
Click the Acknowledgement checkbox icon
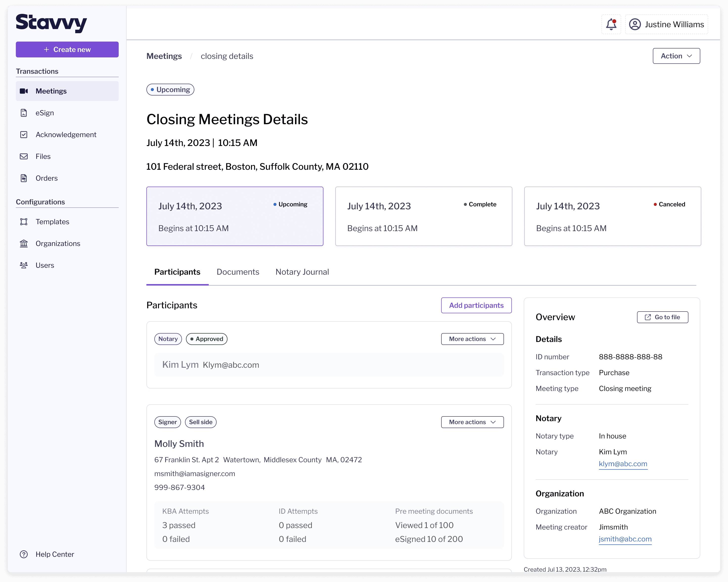click(x=24, y=135)
